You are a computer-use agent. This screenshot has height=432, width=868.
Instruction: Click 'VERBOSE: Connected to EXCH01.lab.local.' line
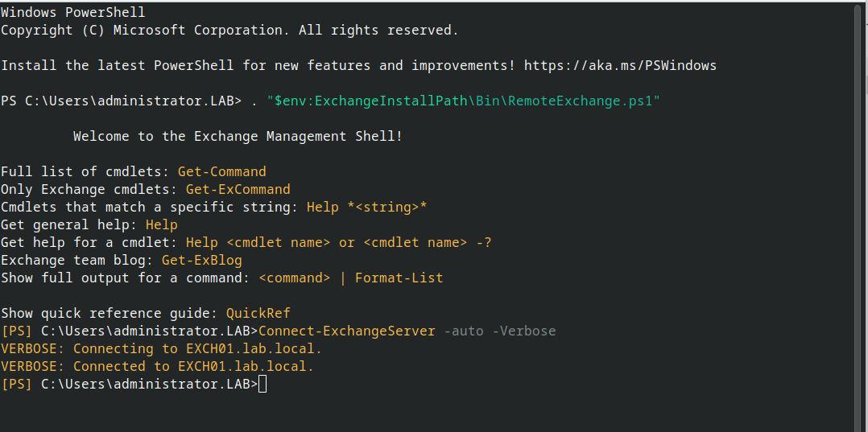point(158,366)
